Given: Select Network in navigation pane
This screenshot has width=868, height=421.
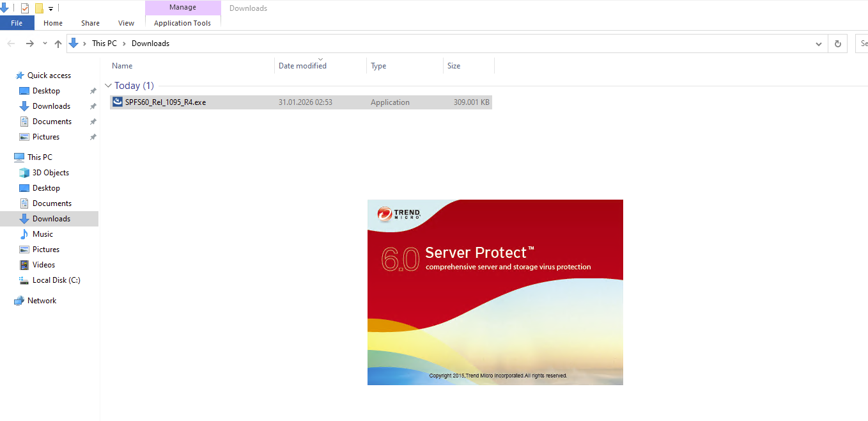Looking at the screenshot, I should (x=42, y=301).
